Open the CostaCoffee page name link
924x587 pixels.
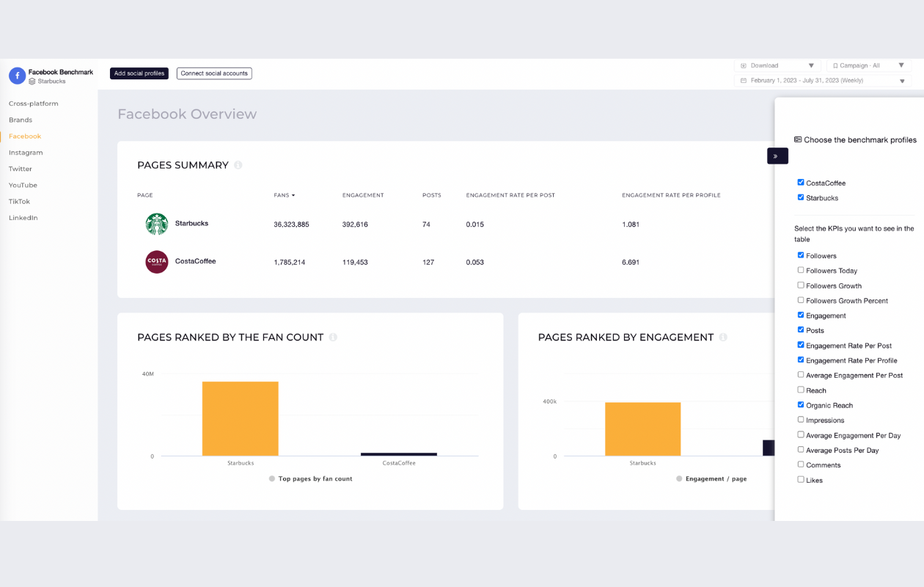[x=195, y=261]
